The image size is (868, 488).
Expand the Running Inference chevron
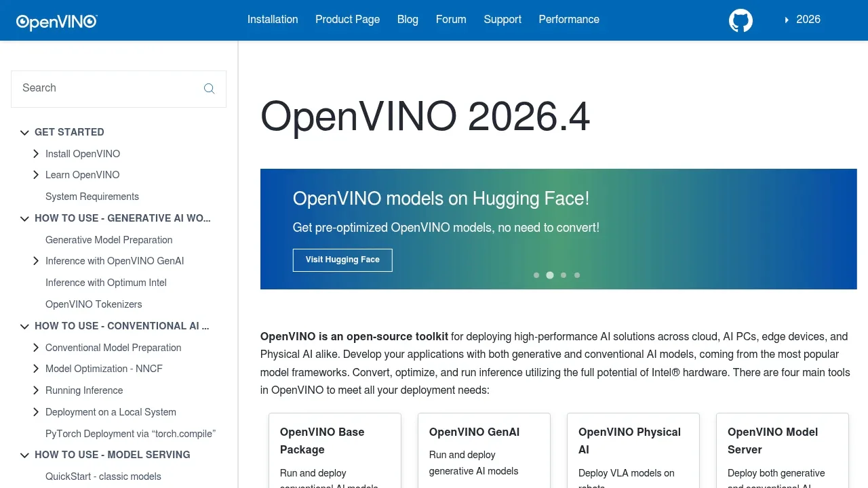click(36, 390)
